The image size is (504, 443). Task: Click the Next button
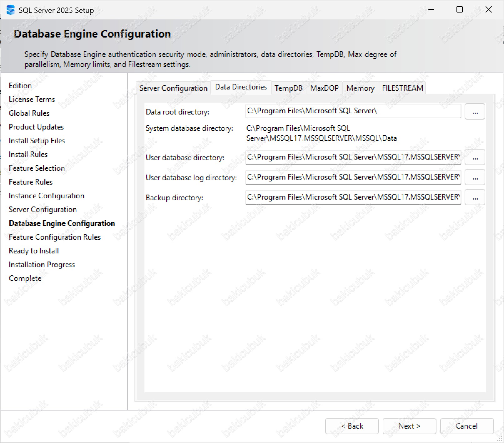point(409,426)
